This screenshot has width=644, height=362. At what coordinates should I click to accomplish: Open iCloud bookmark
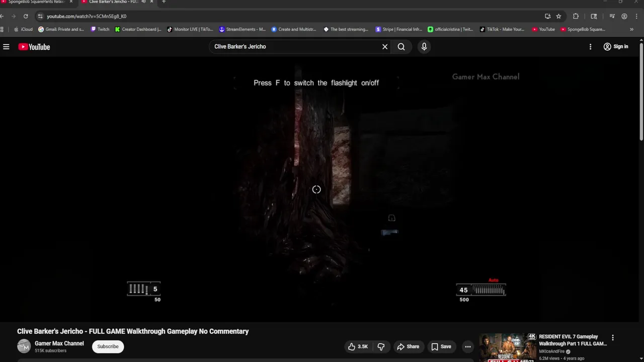pyautogui.click(x=23, y=29)
